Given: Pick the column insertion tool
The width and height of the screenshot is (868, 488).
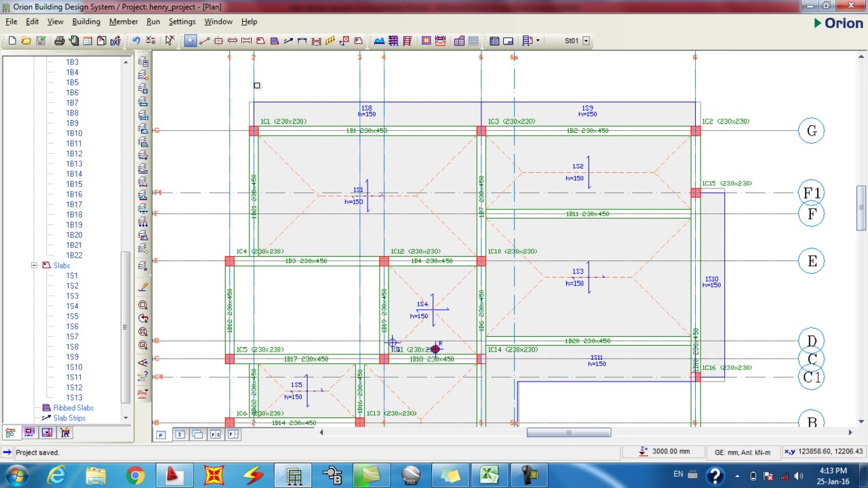Looking at the screenshot, I should [x=218, y=41].
